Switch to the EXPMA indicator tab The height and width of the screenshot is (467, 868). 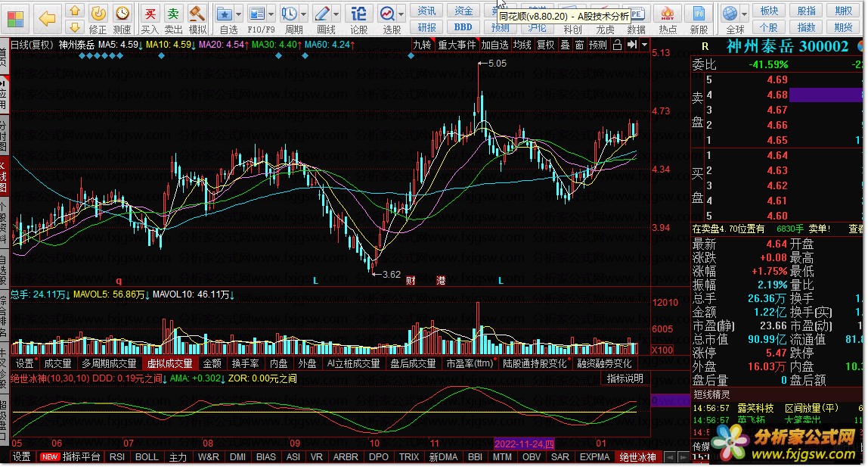coord(594,457)
